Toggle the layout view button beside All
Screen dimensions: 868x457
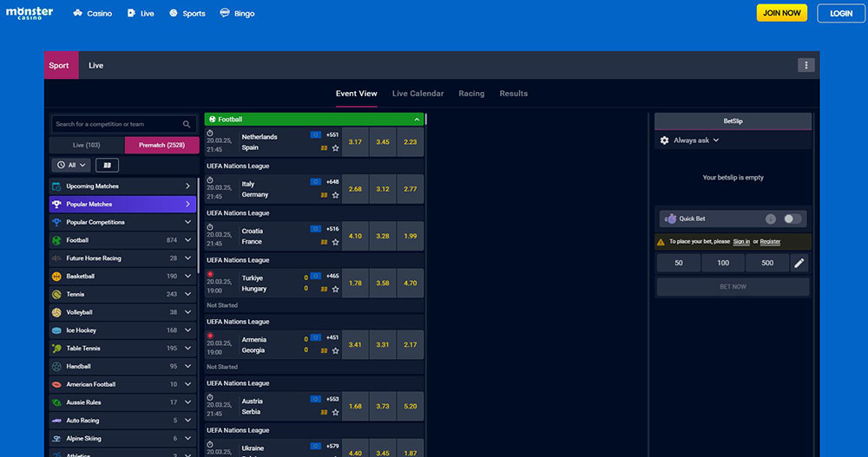pyautogui.click(x=107, y=165)
